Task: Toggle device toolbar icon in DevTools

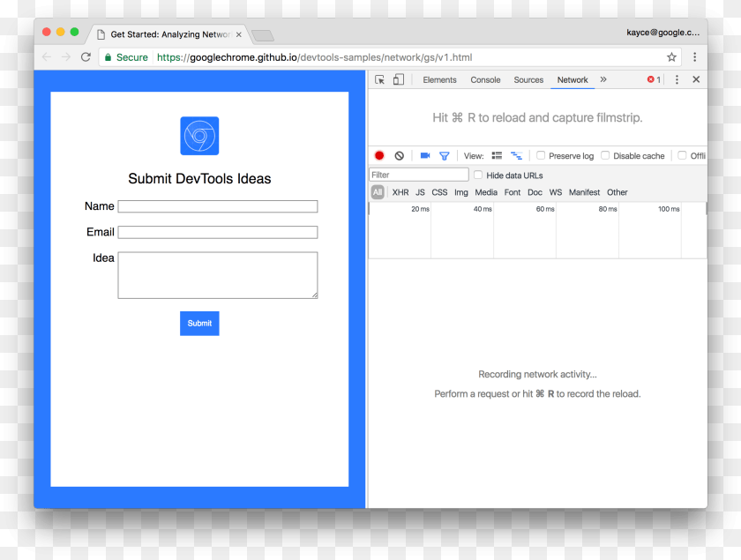Action: [399, 79]
